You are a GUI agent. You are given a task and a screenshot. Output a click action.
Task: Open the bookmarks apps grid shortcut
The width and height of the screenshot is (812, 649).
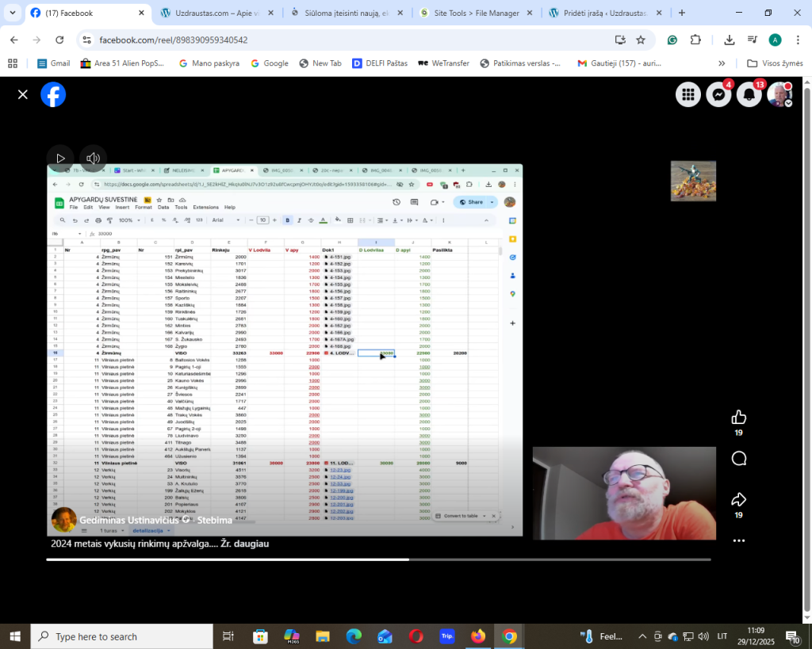click(13, 63)
